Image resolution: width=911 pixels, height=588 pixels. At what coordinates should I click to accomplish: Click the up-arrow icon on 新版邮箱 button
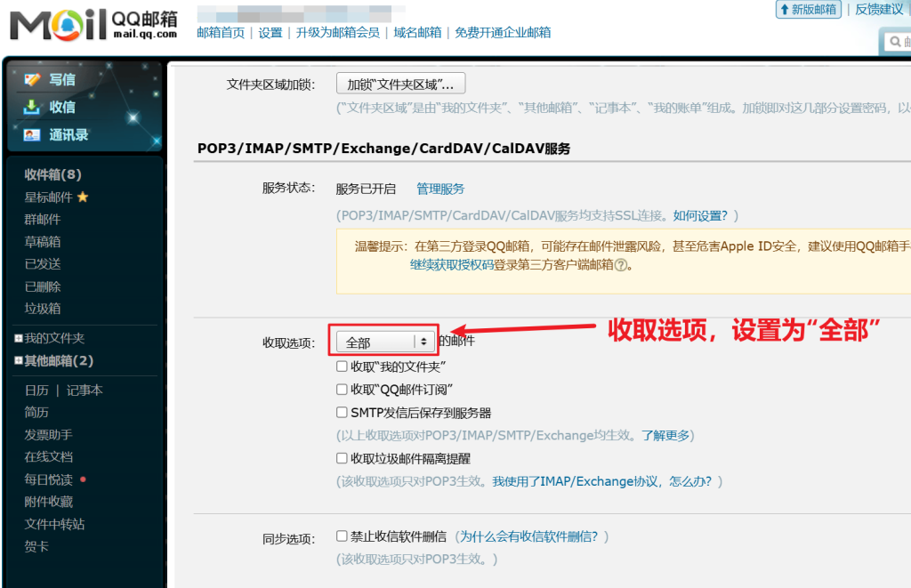pos(784,10)
